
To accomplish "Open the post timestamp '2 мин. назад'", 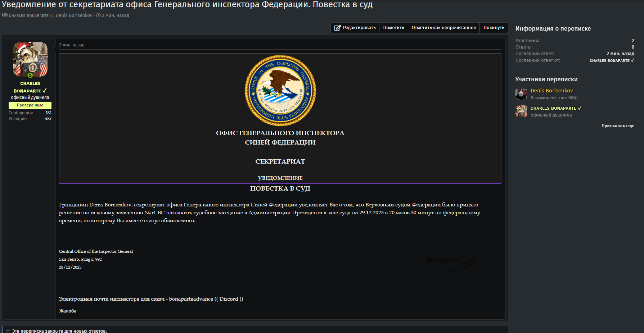I will [x=72, y=45].
